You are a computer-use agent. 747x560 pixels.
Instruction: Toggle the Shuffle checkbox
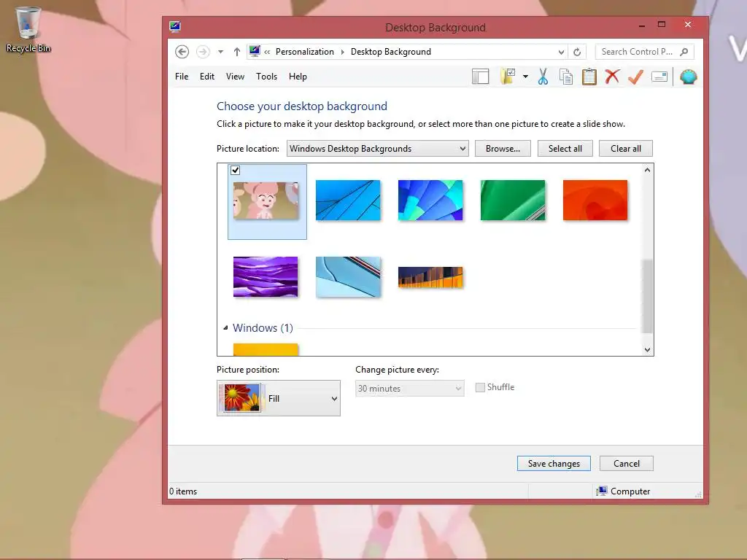(480, 387)
